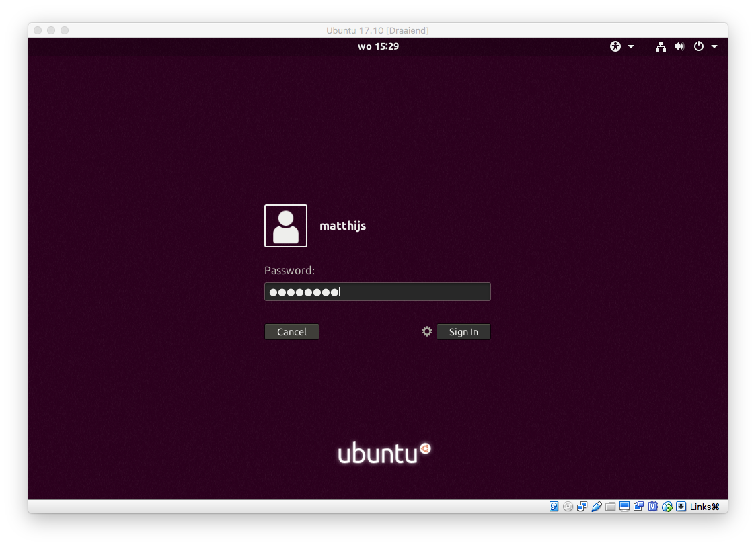
Task: Click the Ubuntu wired network icon
Action: (x=660, y=46)
